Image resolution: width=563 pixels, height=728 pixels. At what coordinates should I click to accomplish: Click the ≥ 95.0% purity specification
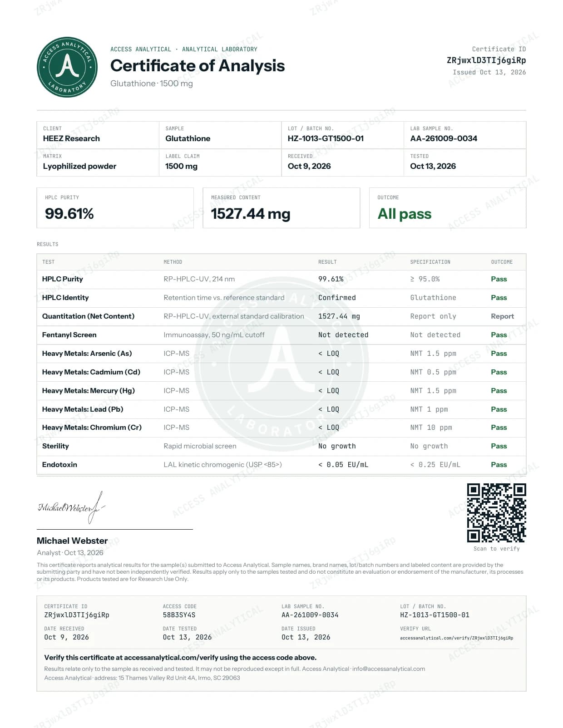click(425, 279)
